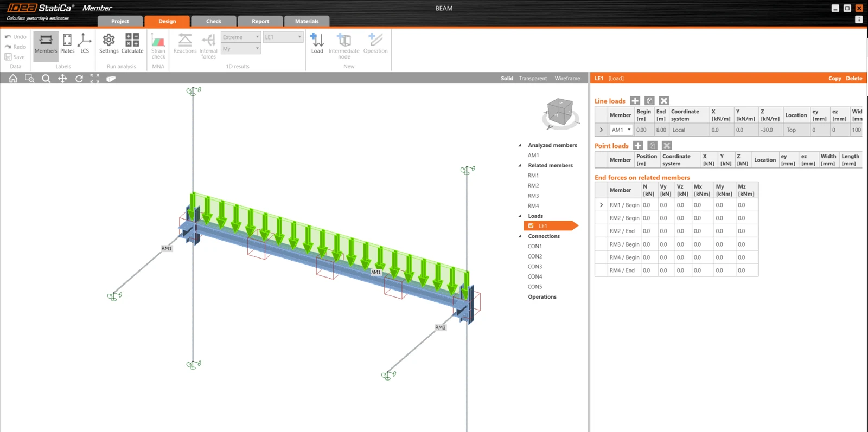This screenshot has height=432, width=868.
Task: Open the My force component dropdown
Action: coord(241,49)
